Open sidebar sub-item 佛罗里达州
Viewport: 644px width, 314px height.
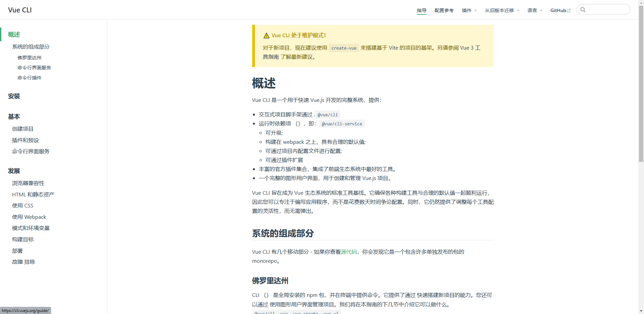(30, 58)
